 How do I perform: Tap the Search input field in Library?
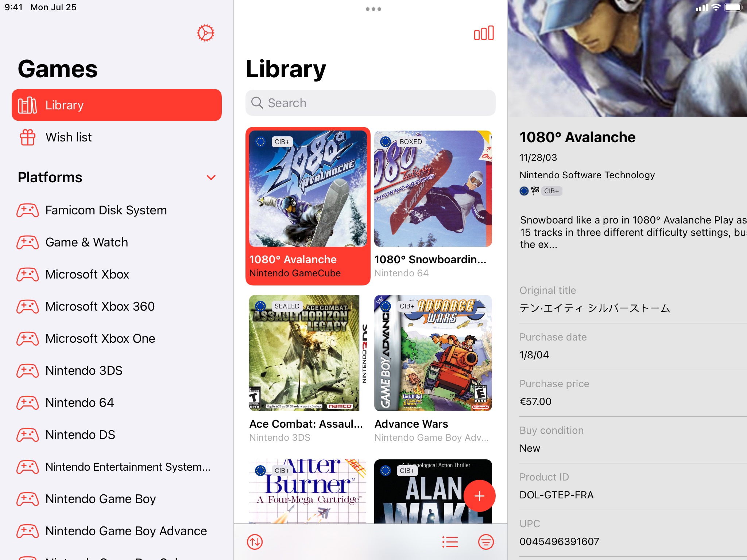click(x=372, y=103)
